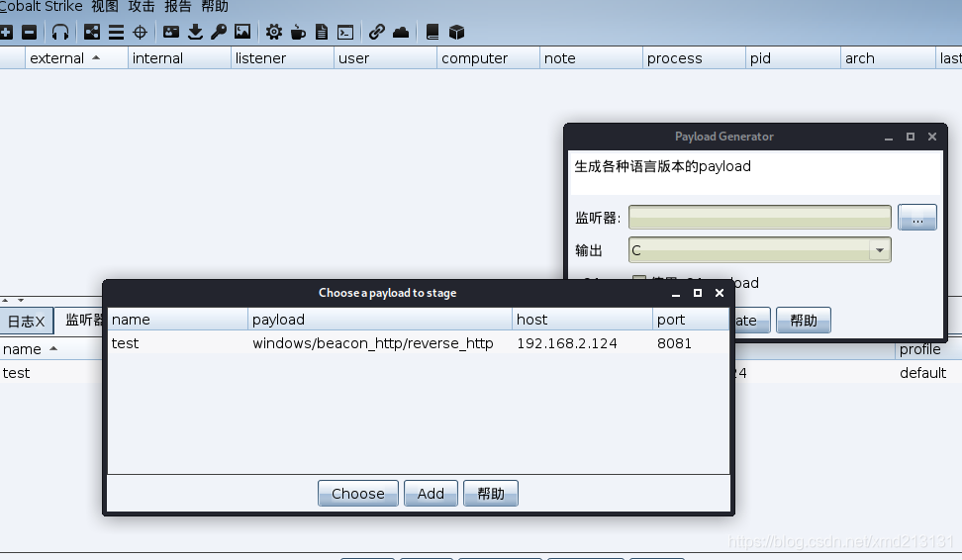Open the 报告 menu
The height and width of the screenshot is (560, 962).
178,7
